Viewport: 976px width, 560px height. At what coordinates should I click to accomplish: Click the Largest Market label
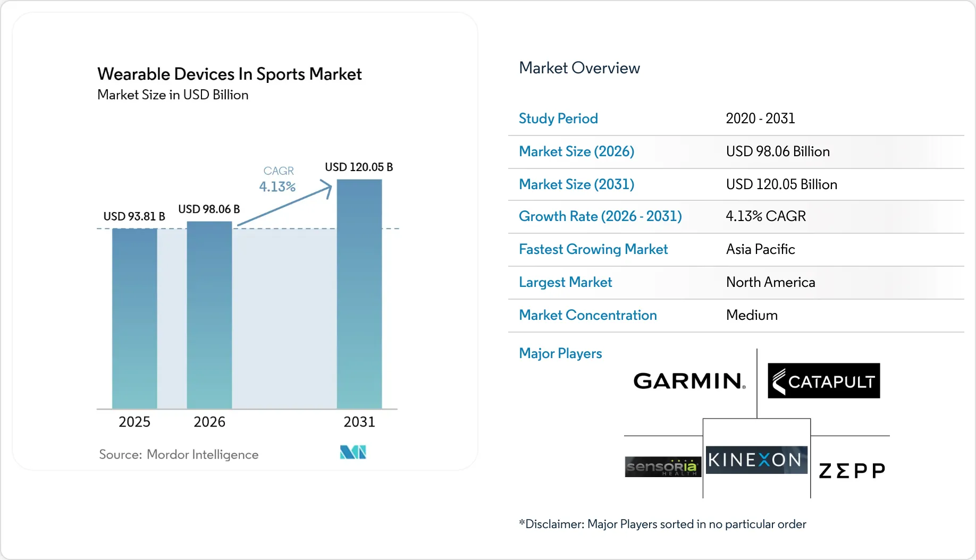coord(565,282)
